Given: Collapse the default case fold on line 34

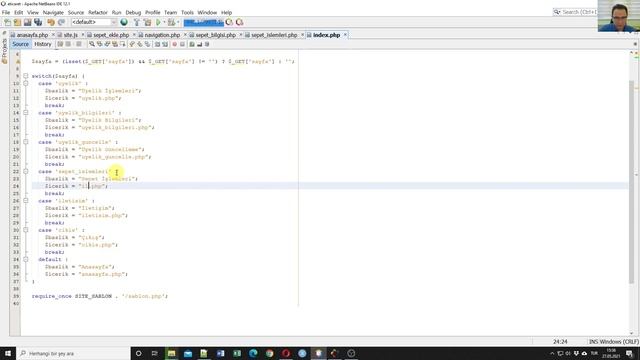Looking at the screenshot, I should (26, 260).
